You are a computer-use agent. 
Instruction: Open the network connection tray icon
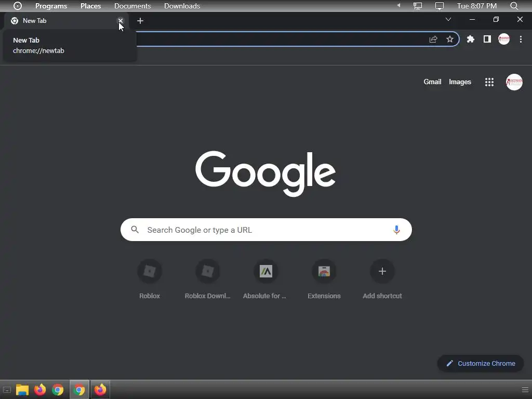click(x=418, y=6)
